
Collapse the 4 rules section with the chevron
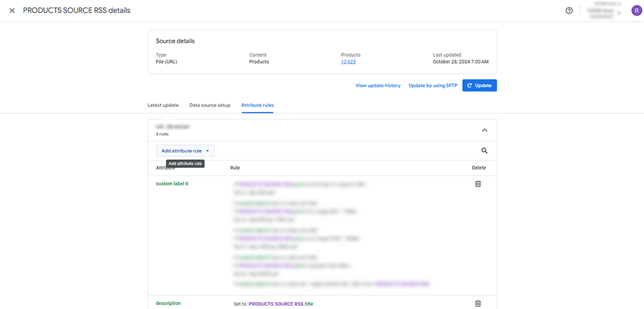pyautogui.click(x=484, y=129)
